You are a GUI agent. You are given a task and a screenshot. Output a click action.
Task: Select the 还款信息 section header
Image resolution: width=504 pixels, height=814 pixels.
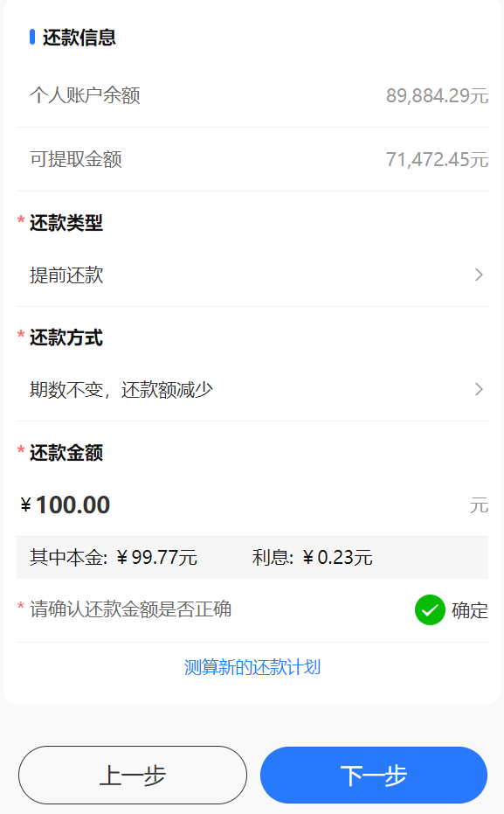pyautogui.click(x=79, y=38)
